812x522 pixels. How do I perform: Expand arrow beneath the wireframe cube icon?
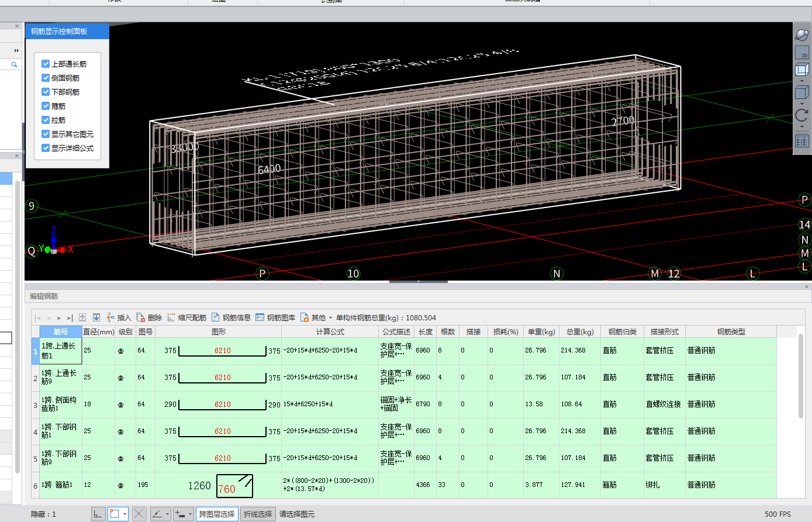802,81
